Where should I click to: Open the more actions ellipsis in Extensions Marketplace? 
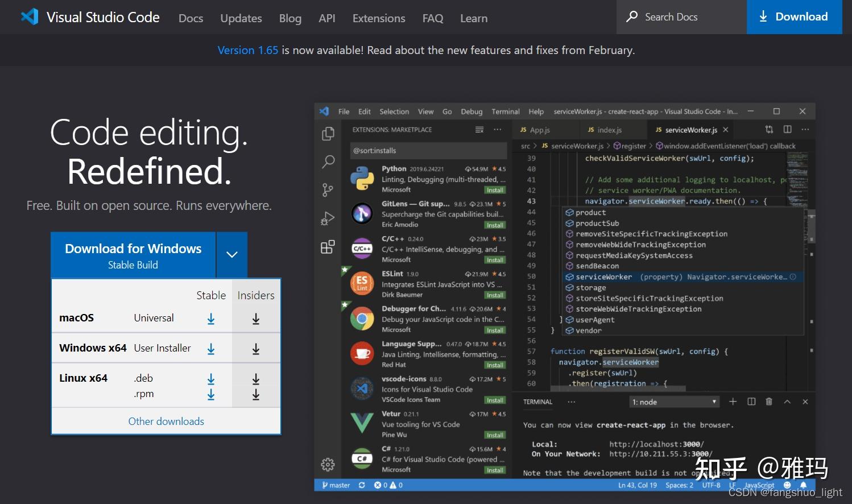(498, 129)
